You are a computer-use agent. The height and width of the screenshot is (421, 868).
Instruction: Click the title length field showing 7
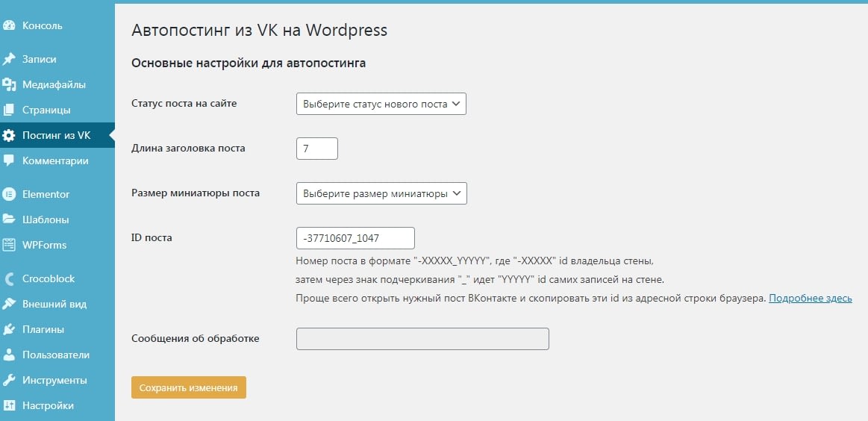point(317,149)
